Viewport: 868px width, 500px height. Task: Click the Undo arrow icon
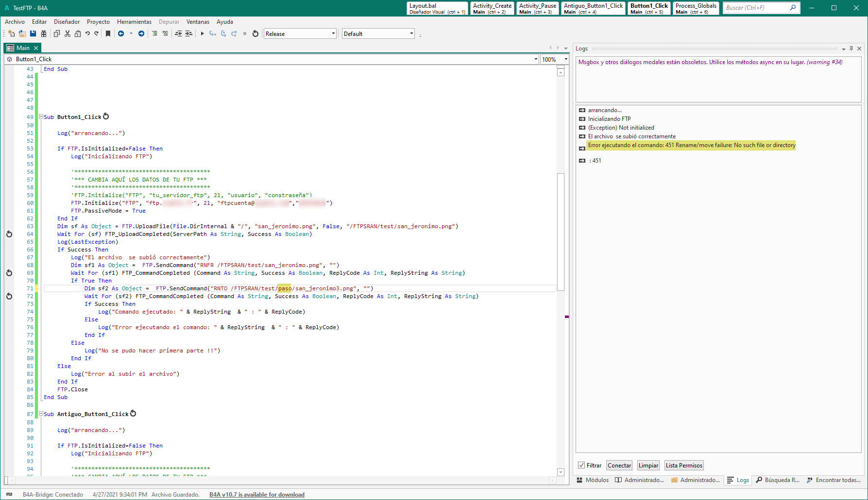87,33
